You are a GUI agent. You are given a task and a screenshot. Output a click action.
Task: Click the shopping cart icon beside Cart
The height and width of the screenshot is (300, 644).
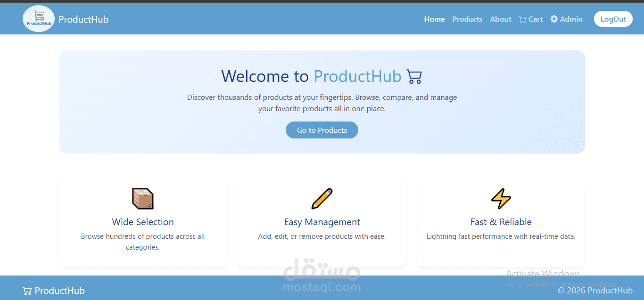pyautogui.click(x=522, y=19)
